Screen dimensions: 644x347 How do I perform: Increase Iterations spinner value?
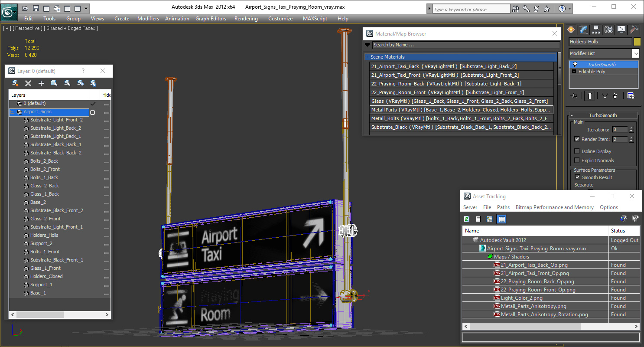[631, 128]
